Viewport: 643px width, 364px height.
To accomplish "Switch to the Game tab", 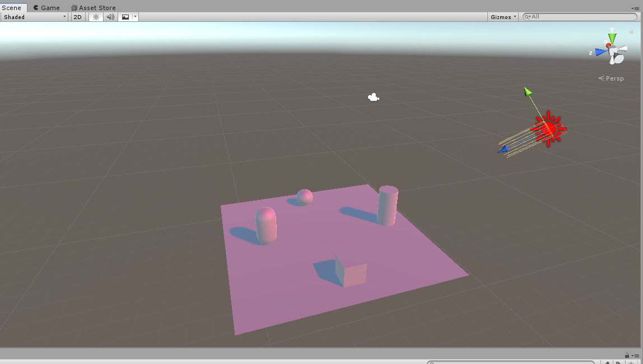I will tap(46, 7).
